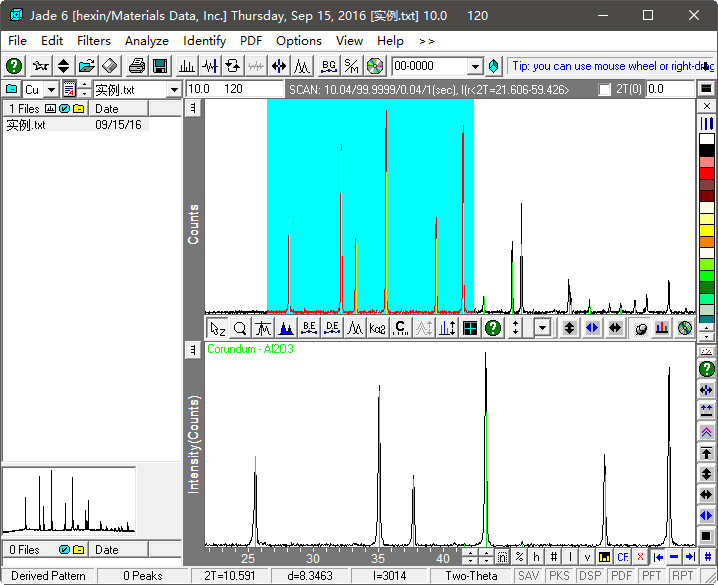Viewport: 718px width, 585px height.
Task: Click the cyan crosshair grid icon
Action: 470,328
